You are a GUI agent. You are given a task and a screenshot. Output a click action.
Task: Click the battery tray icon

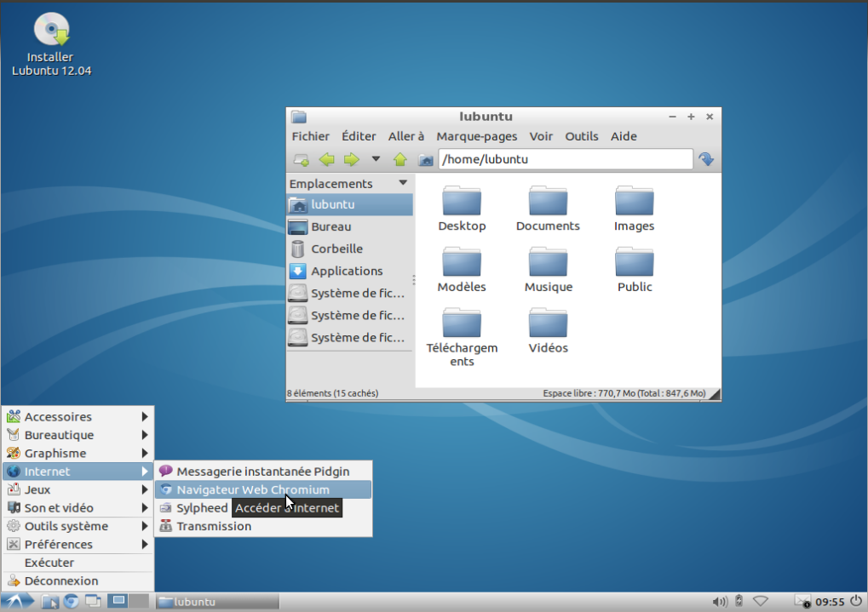point(739,601)
